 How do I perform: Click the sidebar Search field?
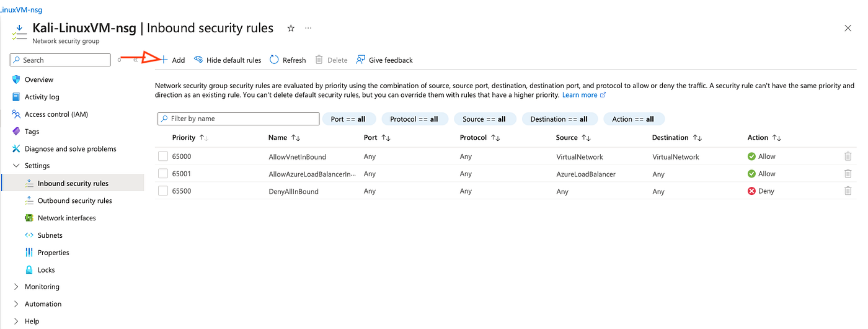pyautogui.click(x=60, y=60)
